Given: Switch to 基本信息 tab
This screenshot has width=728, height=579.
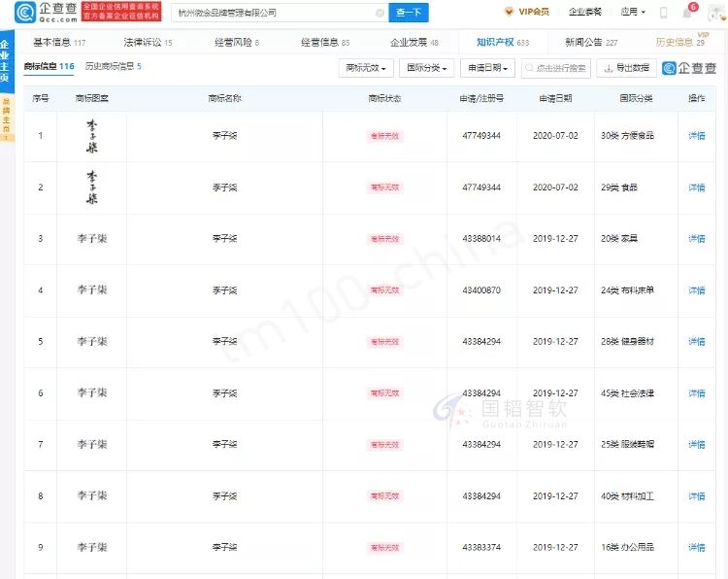Looking at the screenshot, I should (59, 43).
